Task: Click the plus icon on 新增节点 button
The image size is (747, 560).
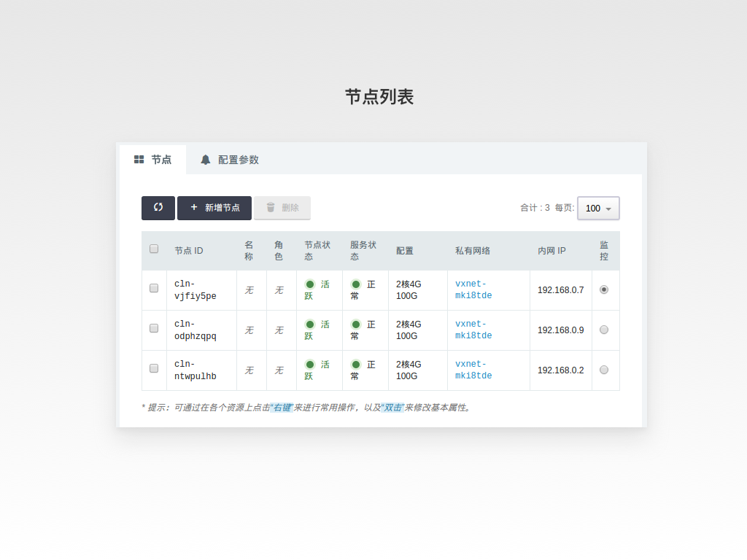Action: 193,208
